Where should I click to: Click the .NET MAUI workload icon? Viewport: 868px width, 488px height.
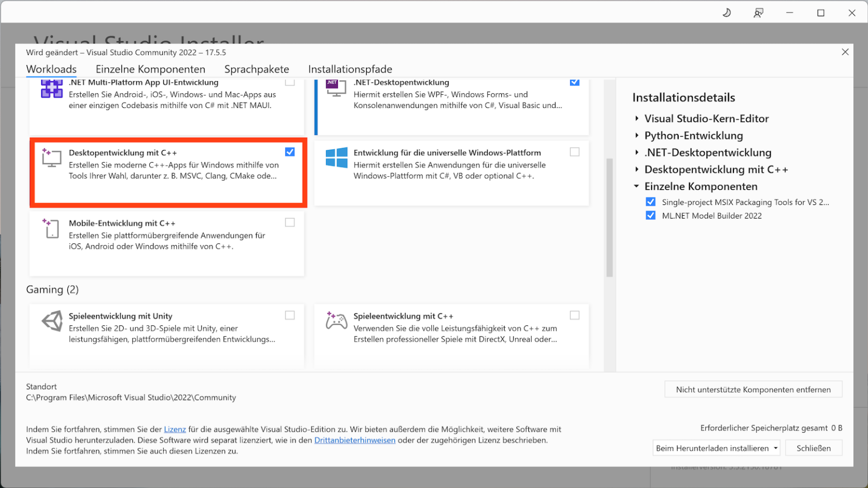pos(52,89)
